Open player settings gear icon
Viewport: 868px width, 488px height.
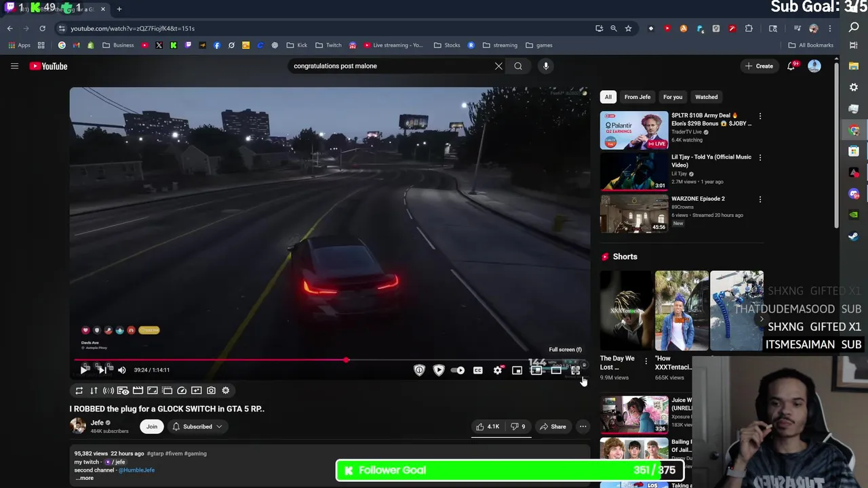[x=498, y=370]
